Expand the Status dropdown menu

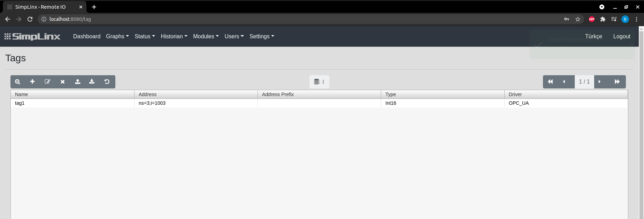(145, 36)
